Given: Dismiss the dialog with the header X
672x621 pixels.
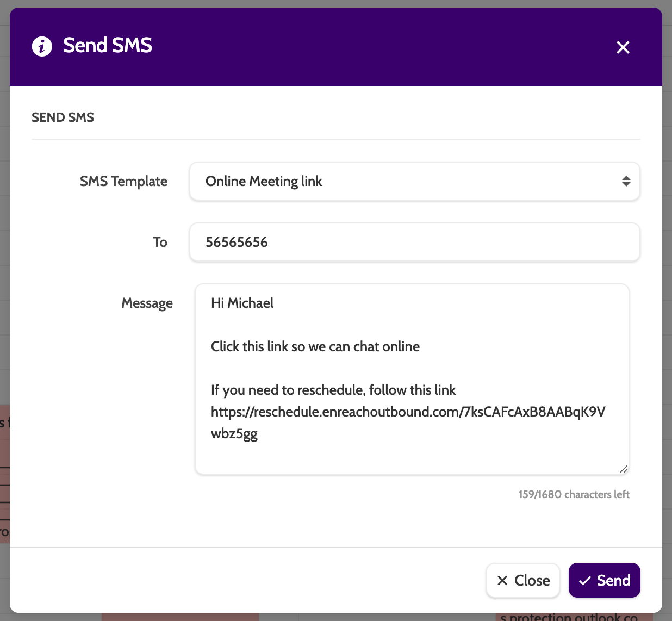Looking at the screenshot, I should [623, 47].
